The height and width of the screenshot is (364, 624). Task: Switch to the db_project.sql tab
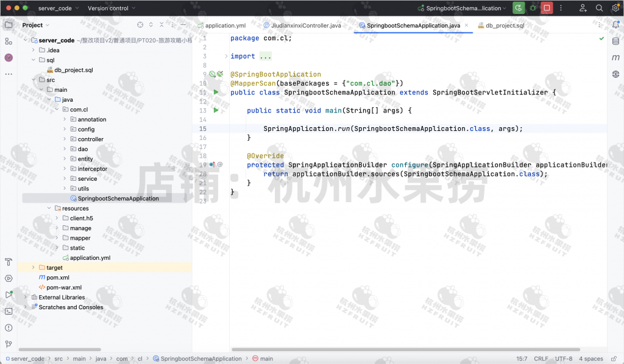pos(505,26)
